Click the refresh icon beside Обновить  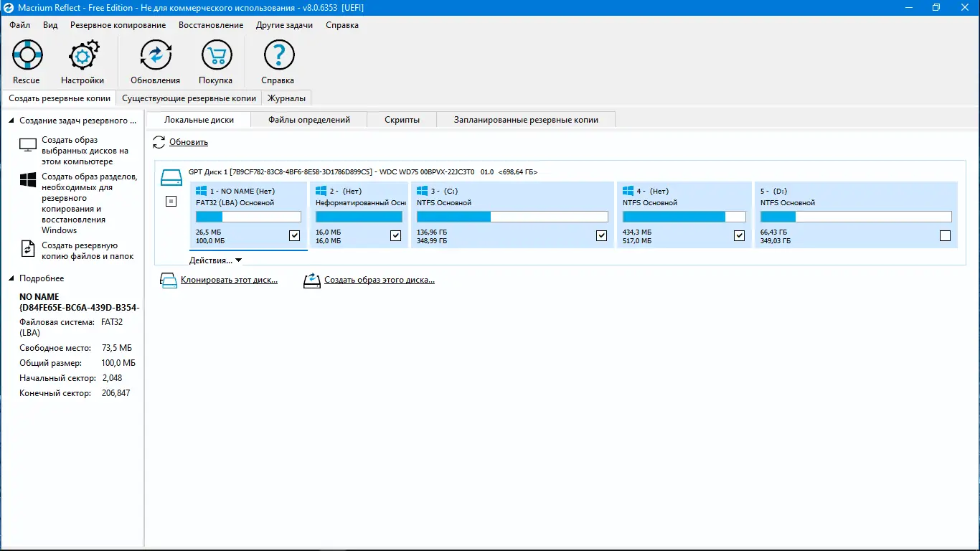point(159,142)
